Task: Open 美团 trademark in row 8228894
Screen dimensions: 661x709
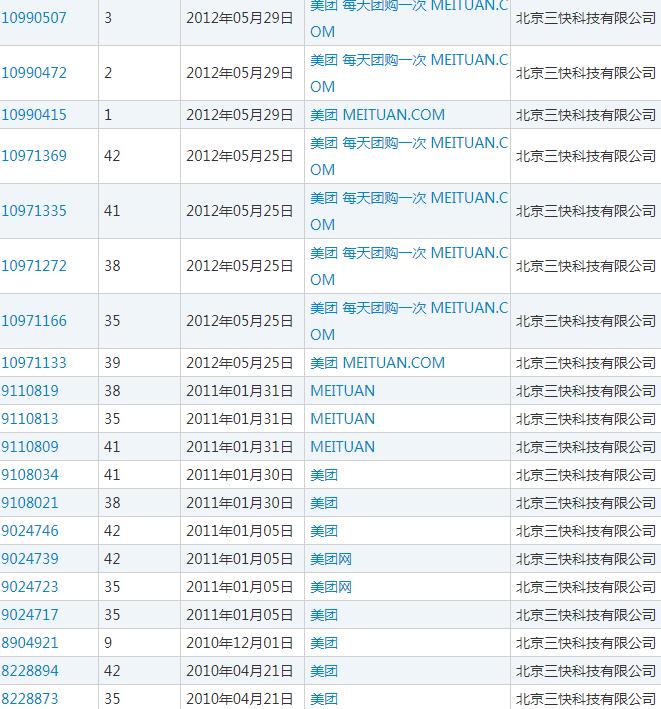Action: pos(324,671)
